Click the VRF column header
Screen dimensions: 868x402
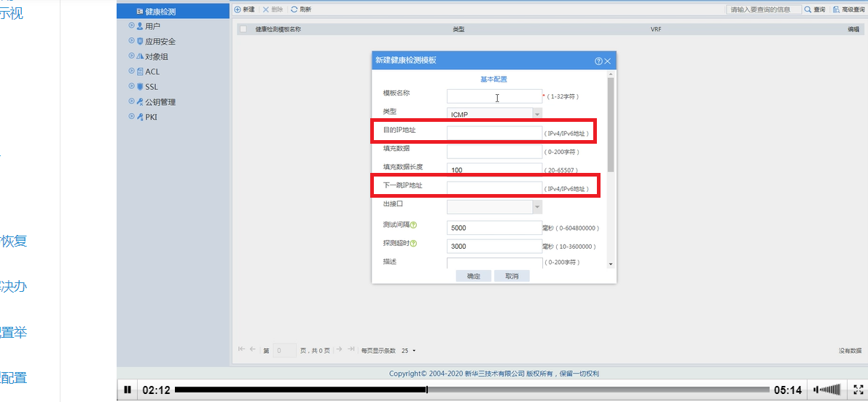[655, 30]
